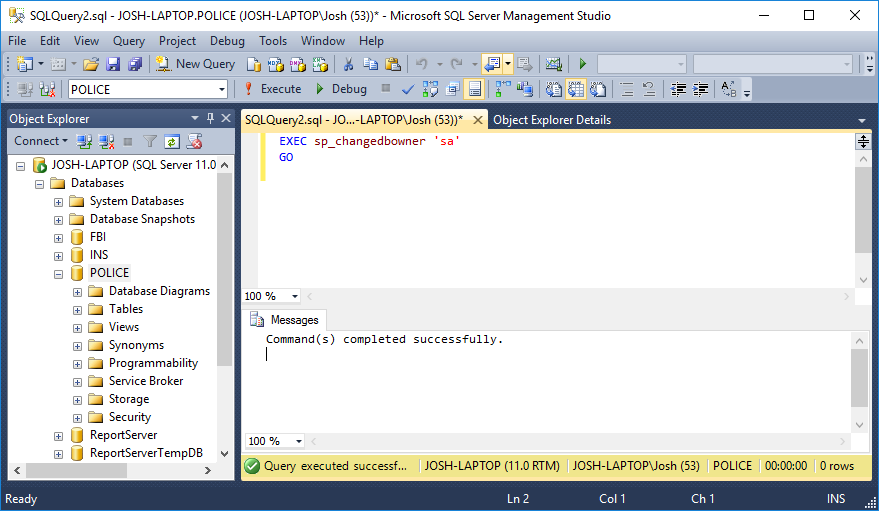Screen dimensions: 879x511
Task: Click Comment out selected lines icon
Action: tap(627, 89)
